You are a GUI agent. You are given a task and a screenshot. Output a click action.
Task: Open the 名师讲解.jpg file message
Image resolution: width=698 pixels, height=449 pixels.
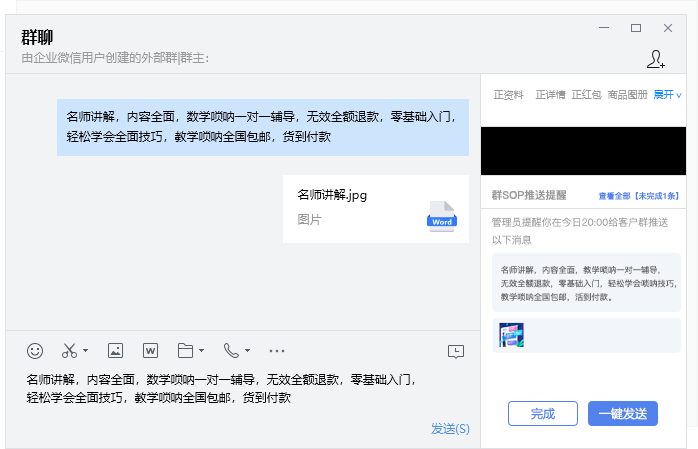pos(375,209)
